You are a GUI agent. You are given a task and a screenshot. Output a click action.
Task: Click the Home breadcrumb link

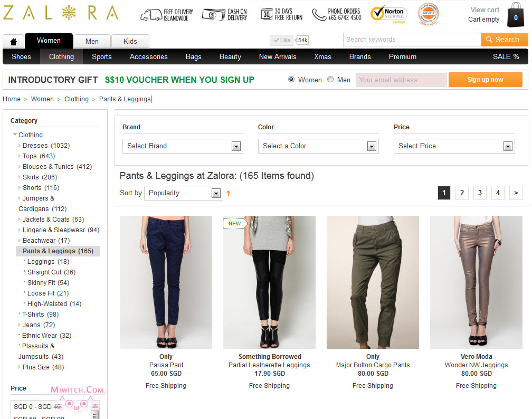pyautogui.click(x=12, y=99)
